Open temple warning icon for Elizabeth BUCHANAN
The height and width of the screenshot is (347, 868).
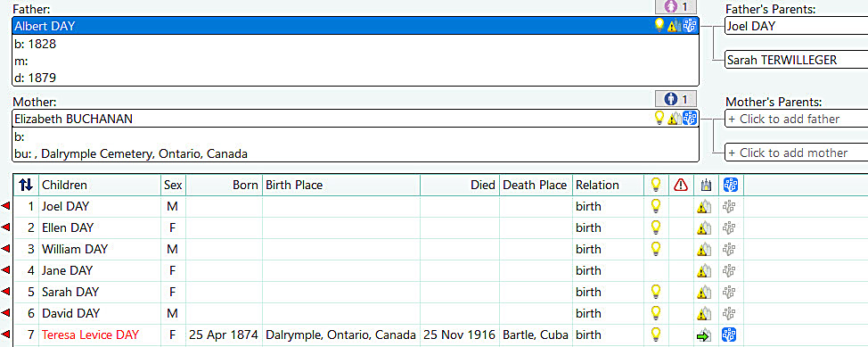[673, 118]
